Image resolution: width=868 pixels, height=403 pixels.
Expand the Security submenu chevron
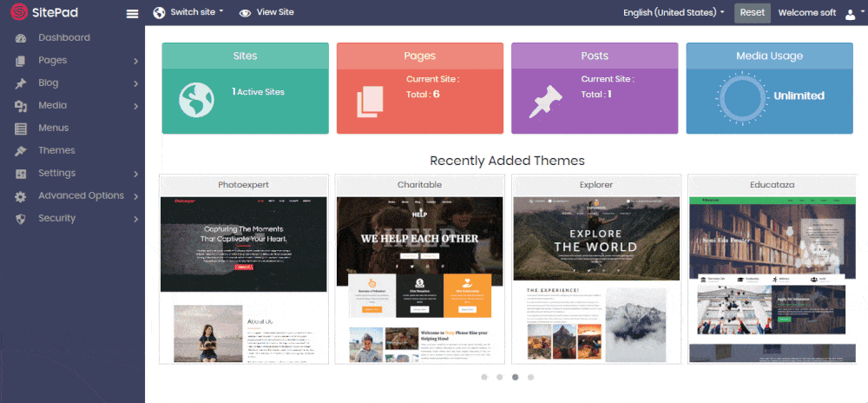[135, 219]
